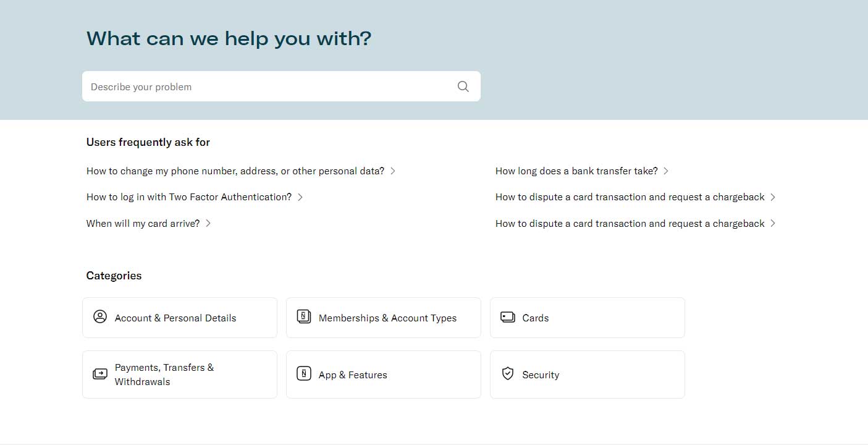Select the Security category

pyautogui.click(x=588, y=375)
